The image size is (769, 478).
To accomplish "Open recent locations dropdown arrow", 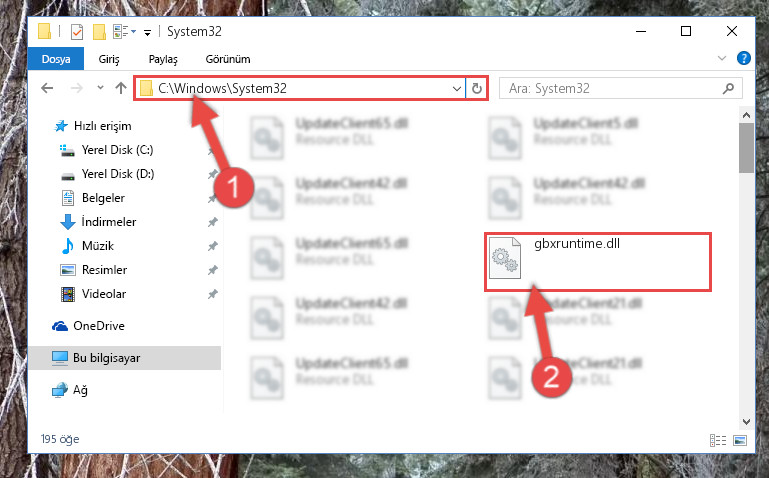I will pyautogui.click(x=100, y=88).
